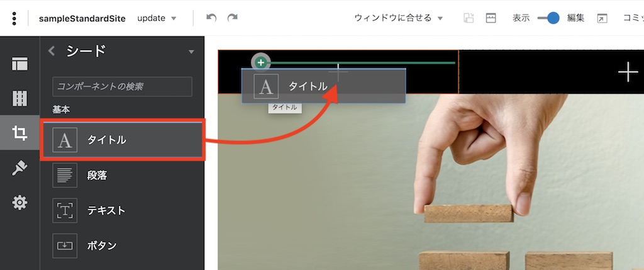Click the white plus in header slot
Screen dimensions: 644x270
(x=628, y=72)
